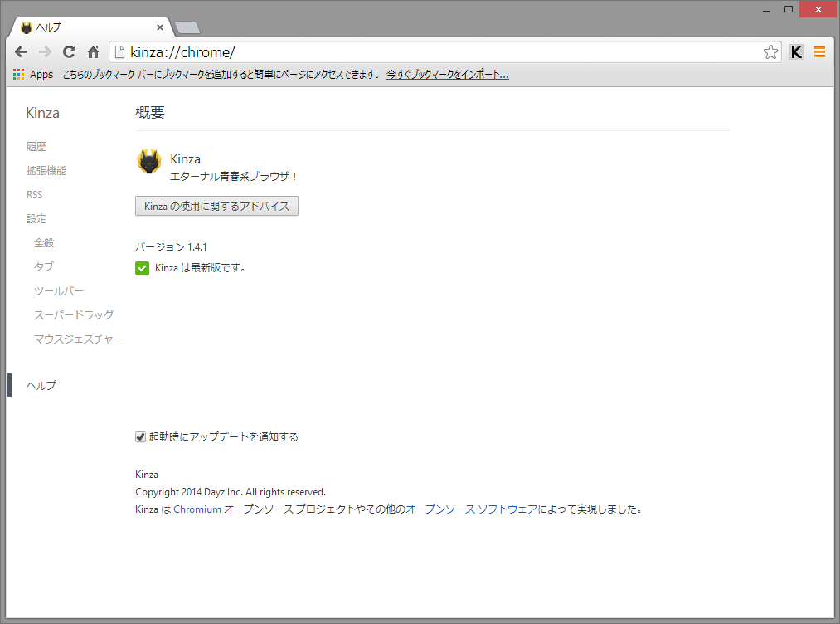Click 今すぐブックマークをインポート link

pyautogui.click(x=447, y=74)
